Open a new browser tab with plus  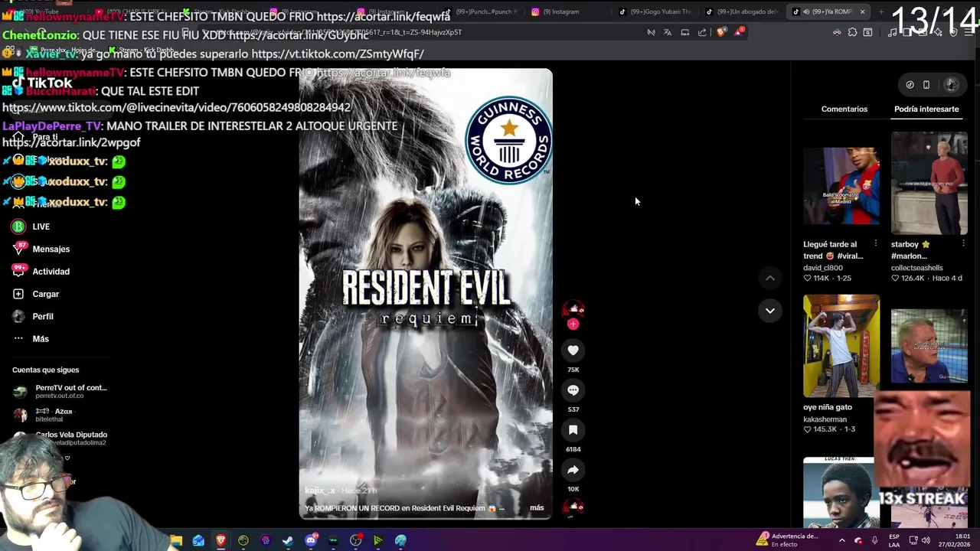[x=880, y=11]
